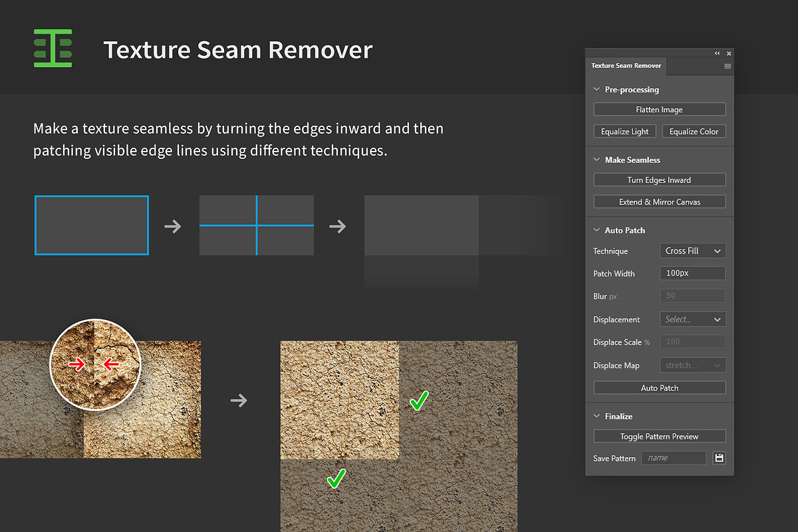
Task: Run Turn Edges Inward
Action: click(659, 180)
